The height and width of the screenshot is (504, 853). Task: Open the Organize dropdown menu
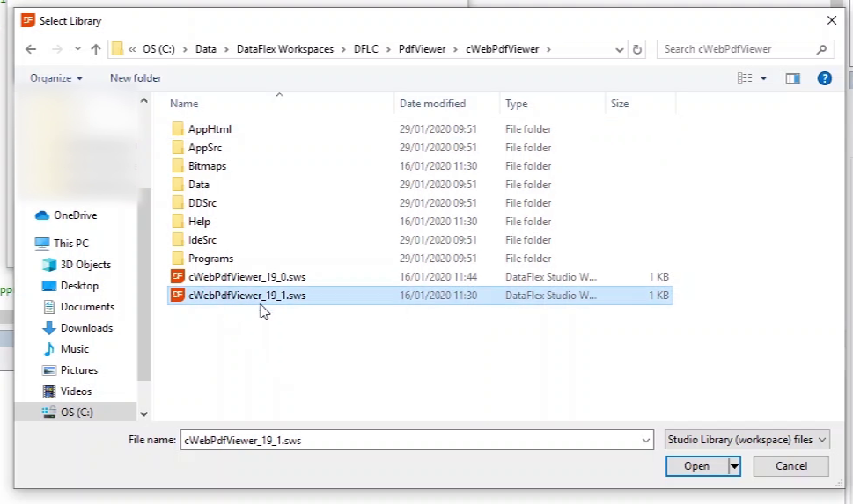(56, 78)
